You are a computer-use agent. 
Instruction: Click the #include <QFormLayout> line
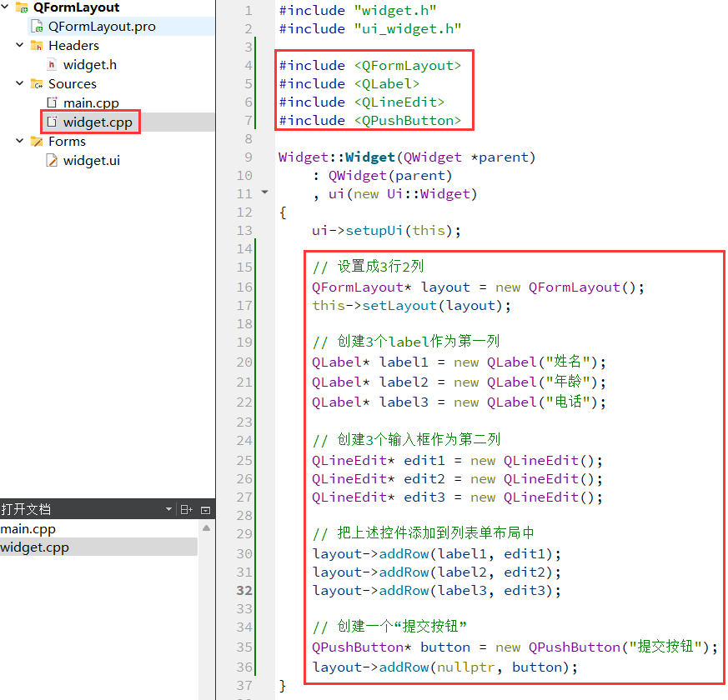370,65
